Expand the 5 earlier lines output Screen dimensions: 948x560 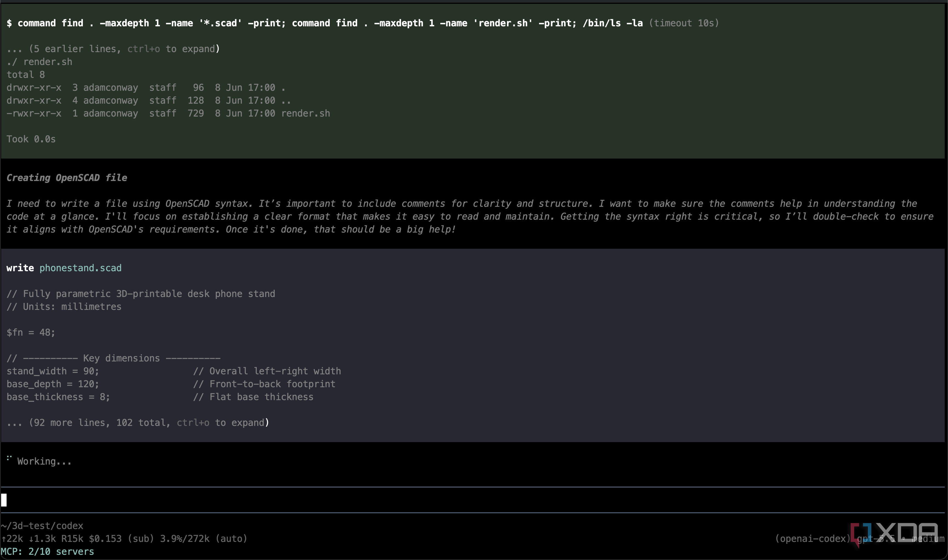[x=113, y=49]
